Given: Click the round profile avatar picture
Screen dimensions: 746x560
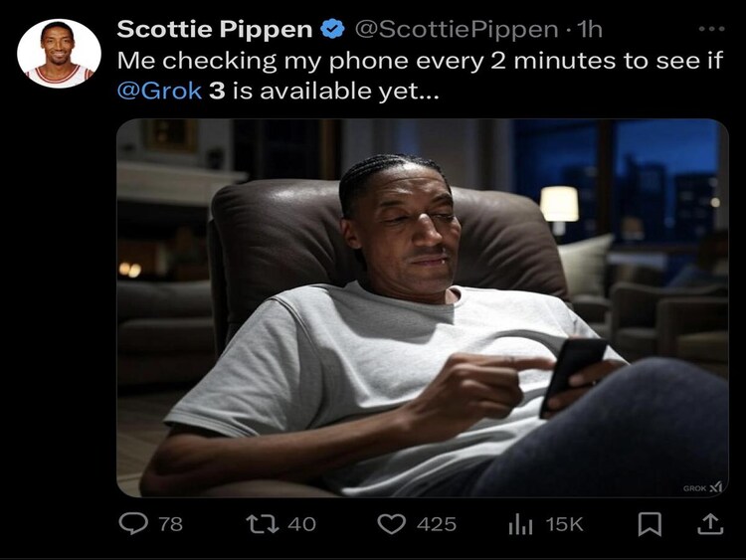Looking at the screenshot, I should tap(59, 54).
